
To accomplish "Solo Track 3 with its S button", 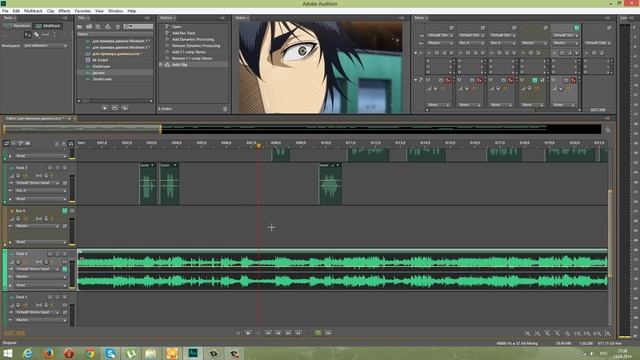I will 57,168.
